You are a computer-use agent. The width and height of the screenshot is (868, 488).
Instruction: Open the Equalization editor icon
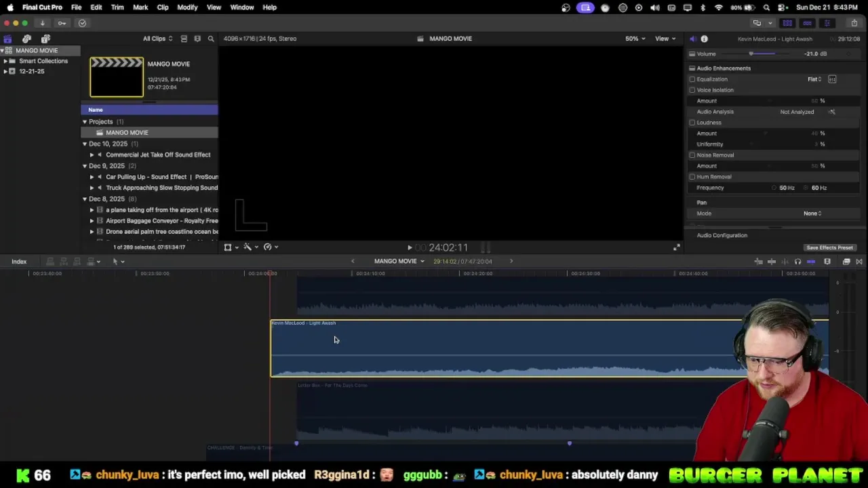point(832,79)
